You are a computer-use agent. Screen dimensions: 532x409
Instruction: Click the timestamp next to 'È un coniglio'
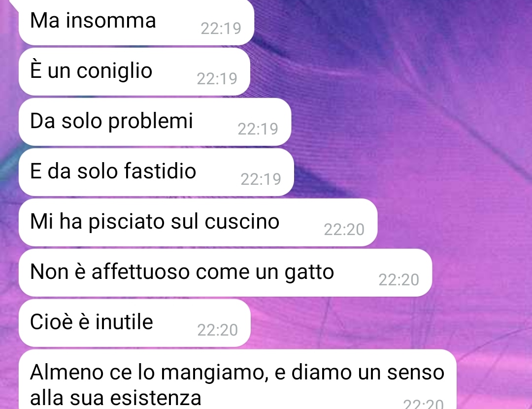coord(217,79)
